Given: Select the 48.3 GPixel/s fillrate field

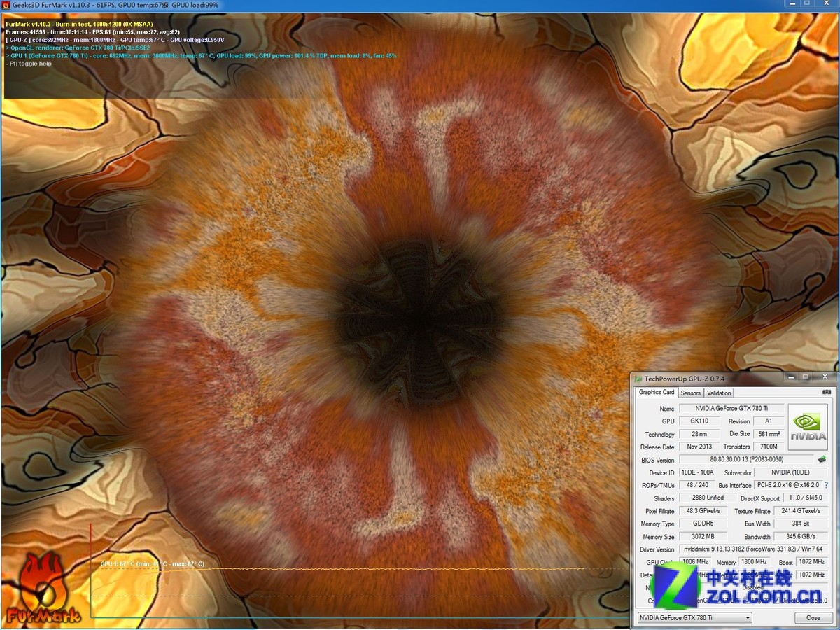Looking at the screenshot, I should point(703,511).
